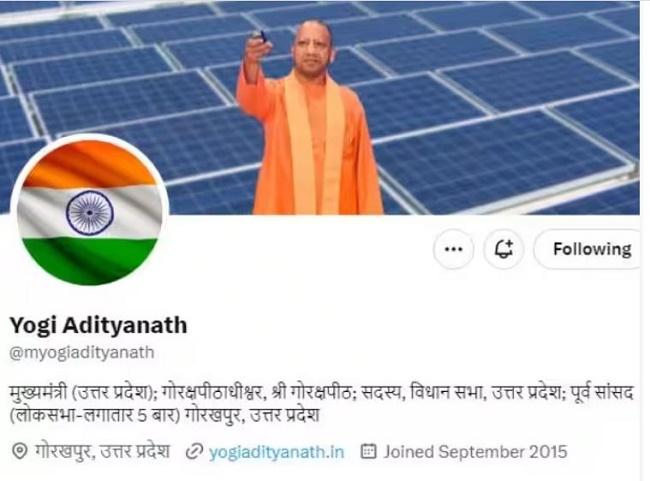Viewport: 650px width, 481px height.
Task: Open the Indian flag profile picture
Action: click(x=90, y=212)
